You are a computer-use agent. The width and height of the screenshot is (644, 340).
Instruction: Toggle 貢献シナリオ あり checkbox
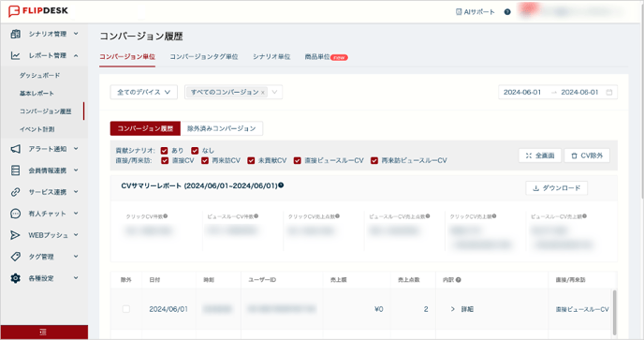(165, 151)
